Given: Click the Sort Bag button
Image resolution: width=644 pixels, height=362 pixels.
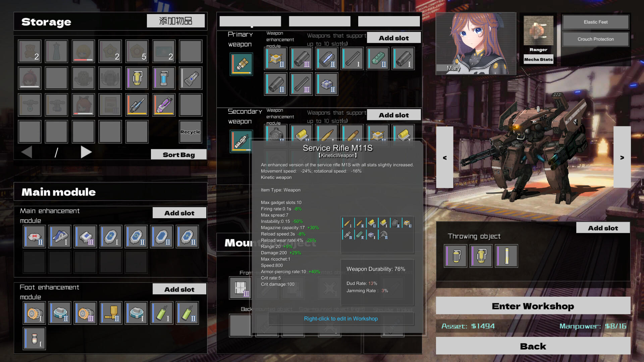Looking at the screenshot, I should point(178,154).
